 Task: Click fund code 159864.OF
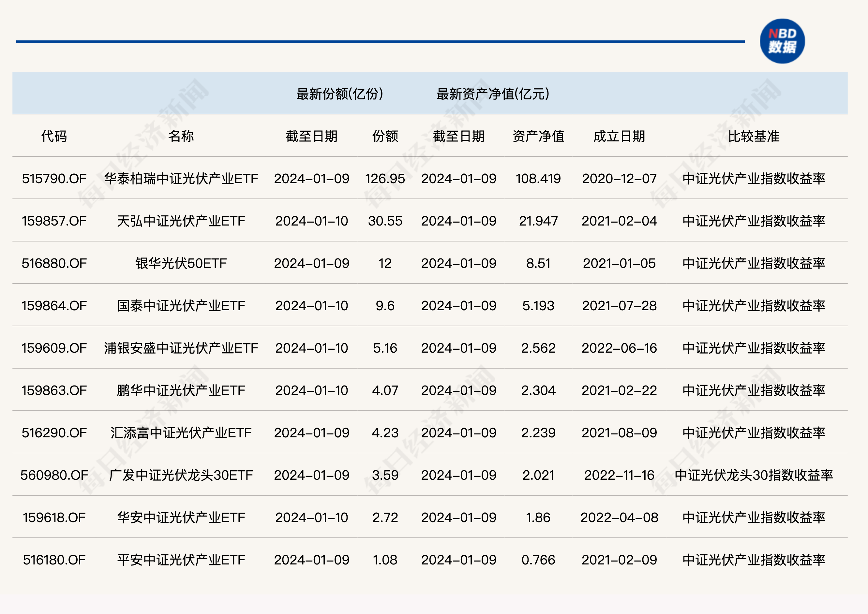54,305
